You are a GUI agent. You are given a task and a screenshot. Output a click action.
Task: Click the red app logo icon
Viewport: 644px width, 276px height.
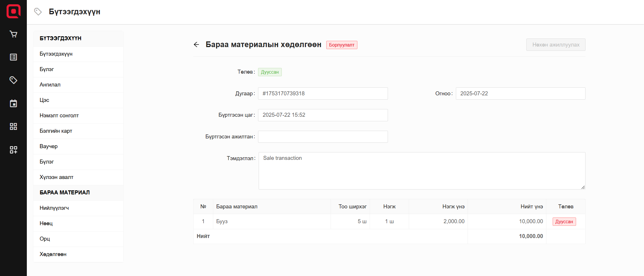coord(13,11)
